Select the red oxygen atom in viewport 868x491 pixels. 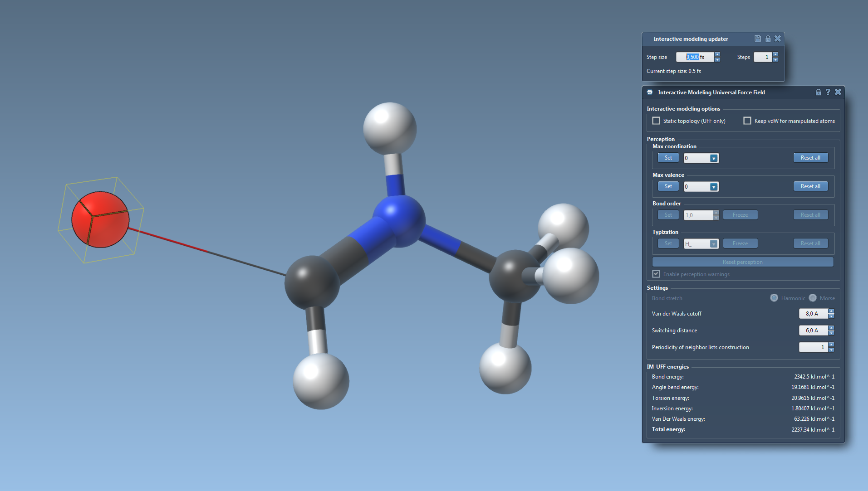pyautogui.click(x=100, y=219)
